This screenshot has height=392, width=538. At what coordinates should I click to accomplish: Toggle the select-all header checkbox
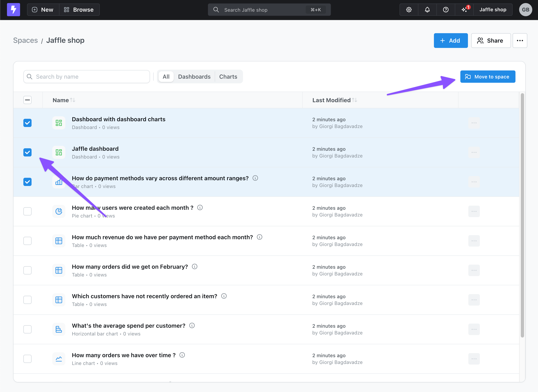[27, 100]
